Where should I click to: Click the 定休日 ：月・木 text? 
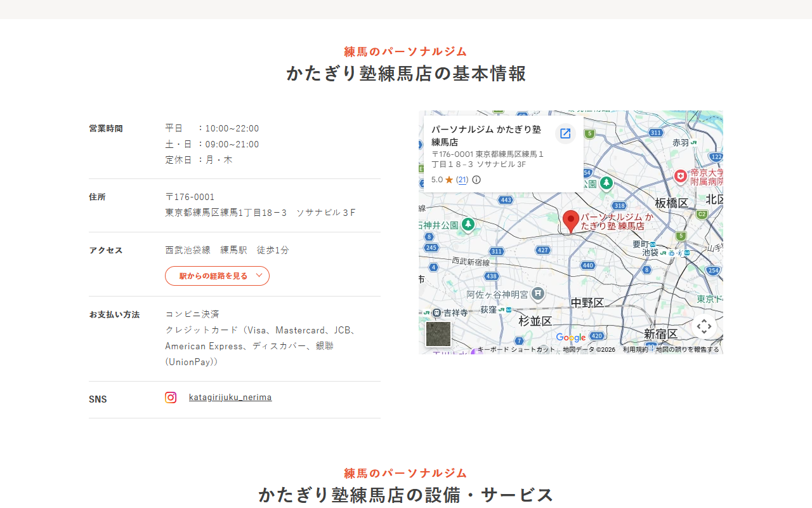pyautogui.click(x=199, y=160)
